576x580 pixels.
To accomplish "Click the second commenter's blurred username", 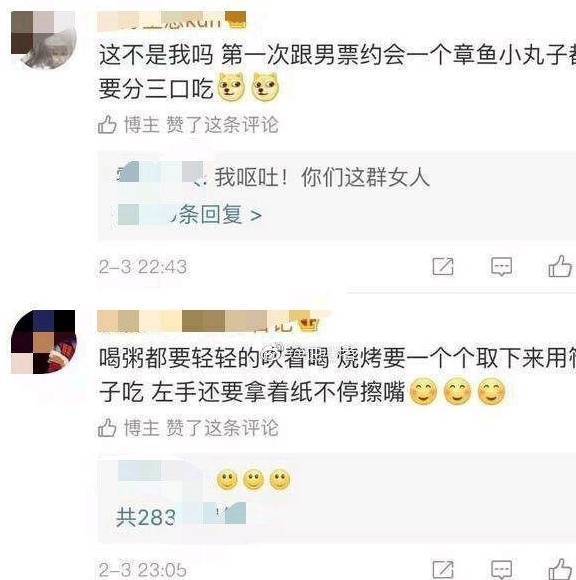I will coord(195,321).
